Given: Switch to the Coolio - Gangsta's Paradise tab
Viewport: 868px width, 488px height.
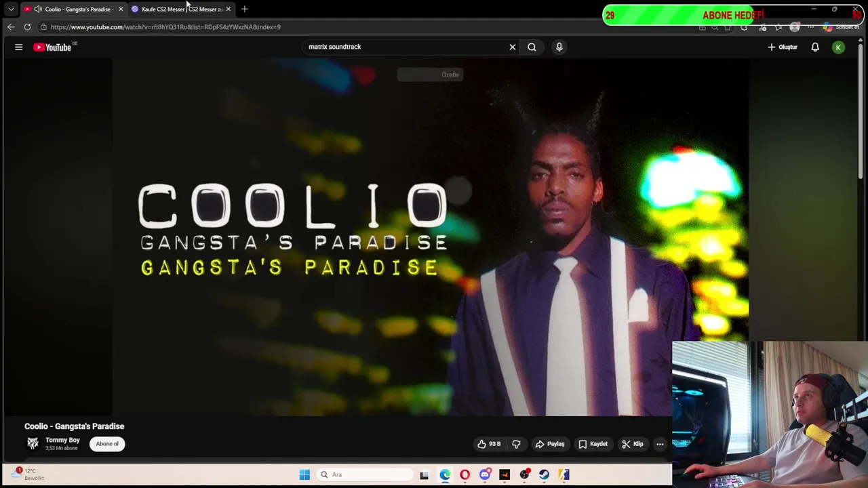Looking at the screenshot, I should 73,9.
